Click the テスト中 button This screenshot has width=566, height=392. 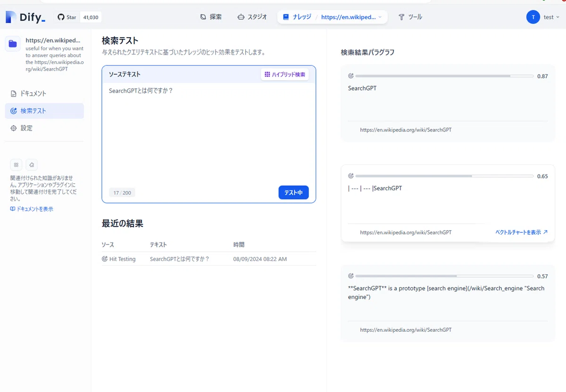pyautogui.click(x=293, y=192)
